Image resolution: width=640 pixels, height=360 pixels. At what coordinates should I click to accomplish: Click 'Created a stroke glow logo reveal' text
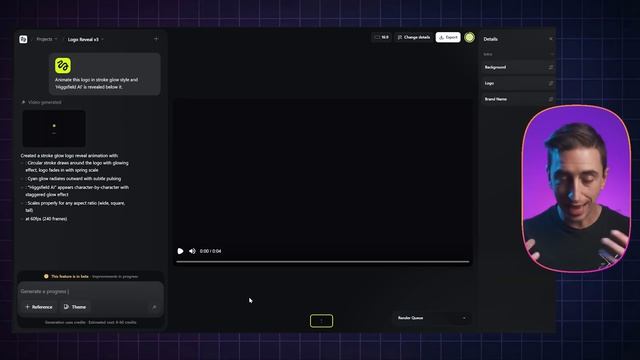tap(69, 156)
